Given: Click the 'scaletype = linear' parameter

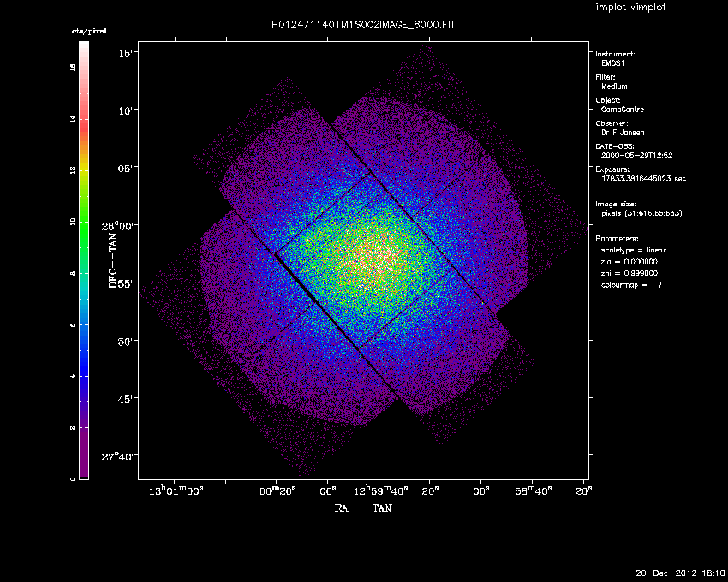Looking at the screenshot, I should pos(634,250).
